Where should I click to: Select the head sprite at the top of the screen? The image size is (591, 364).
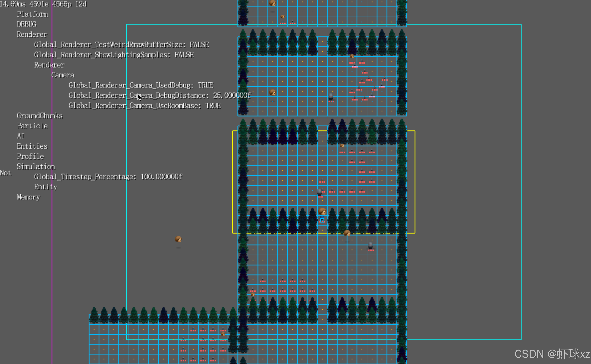click(x=272, y=3)
